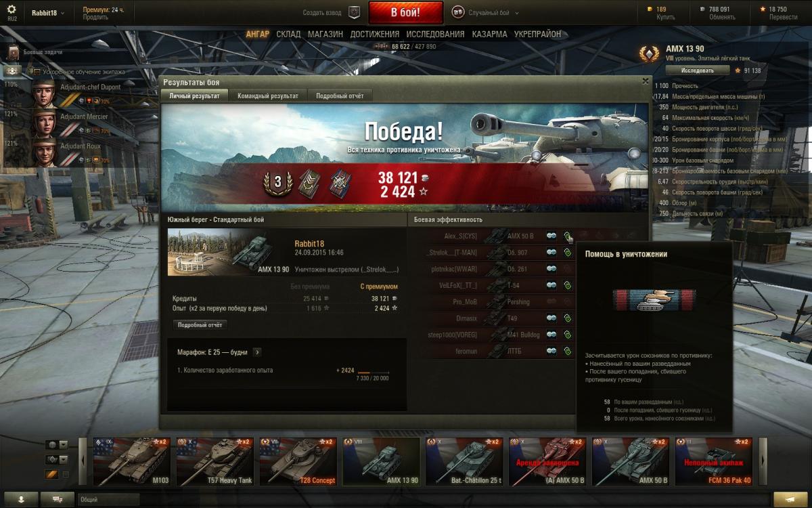Screen dimensions: 812x508
Task: Open the settings gear menu
Action: coord(12,9)
